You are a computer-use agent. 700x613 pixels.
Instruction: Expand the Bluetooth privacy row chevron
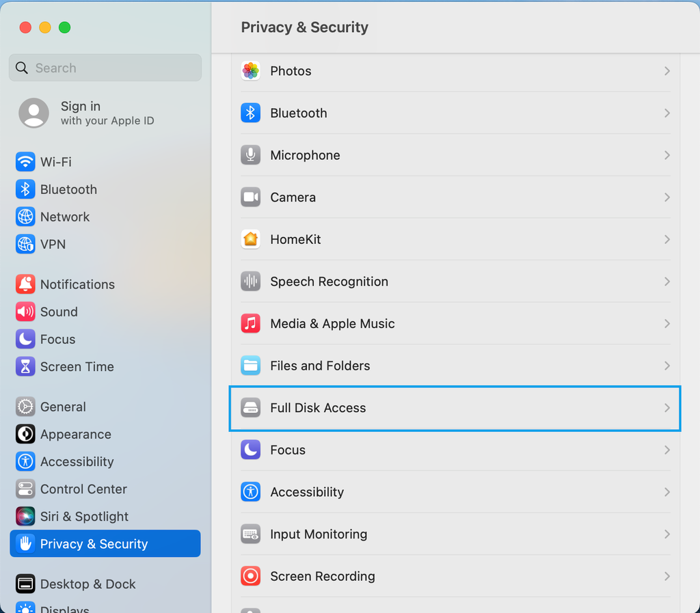pos(667,113)
